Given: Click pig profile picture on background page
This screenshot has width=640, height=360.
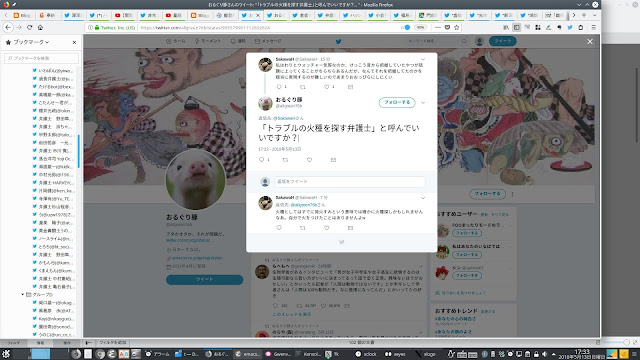Looking at the screenshot, I should click(195, 180).
